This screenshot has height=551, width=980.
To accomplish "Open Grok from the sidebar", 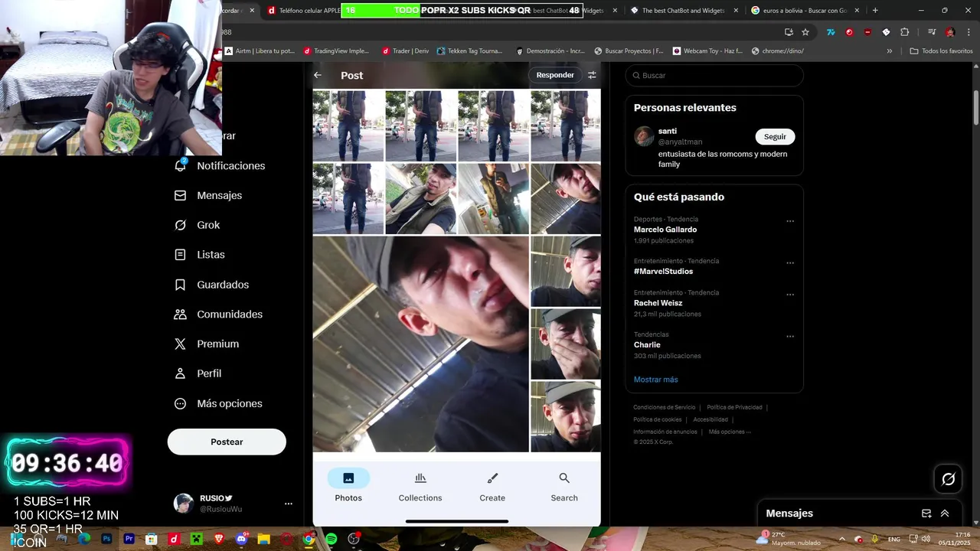I will [x=198, y=225].
